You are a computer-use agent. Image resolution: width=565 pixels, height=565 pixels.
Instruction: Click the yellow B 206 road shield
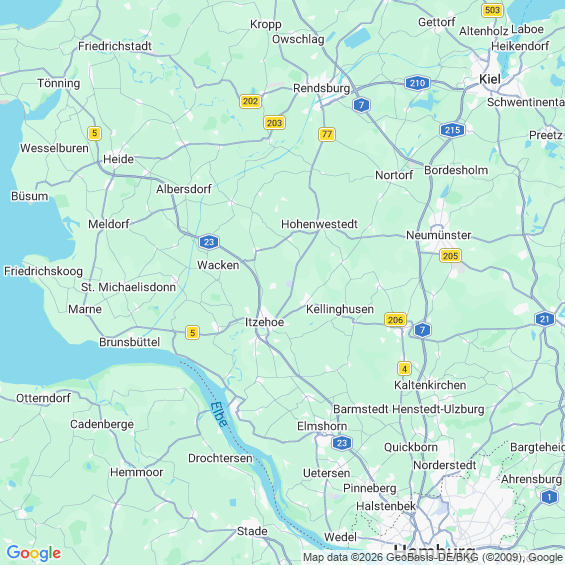pyautogui.click(x=396, y=320)
